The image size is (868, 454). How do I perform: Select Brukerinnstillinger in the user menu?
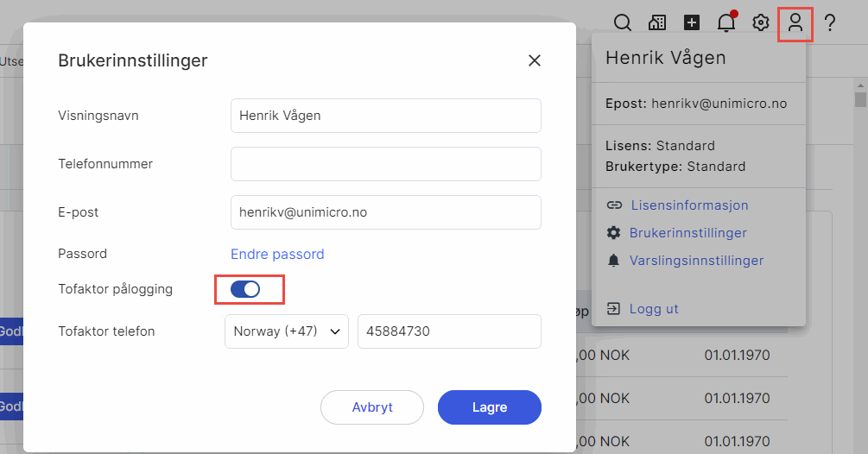coord(687,233)
